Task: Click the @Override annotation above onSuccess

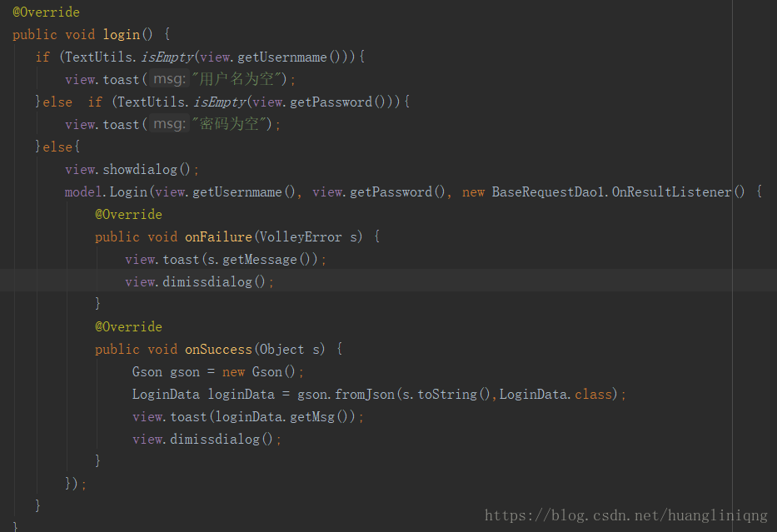Action: point(128,327)
